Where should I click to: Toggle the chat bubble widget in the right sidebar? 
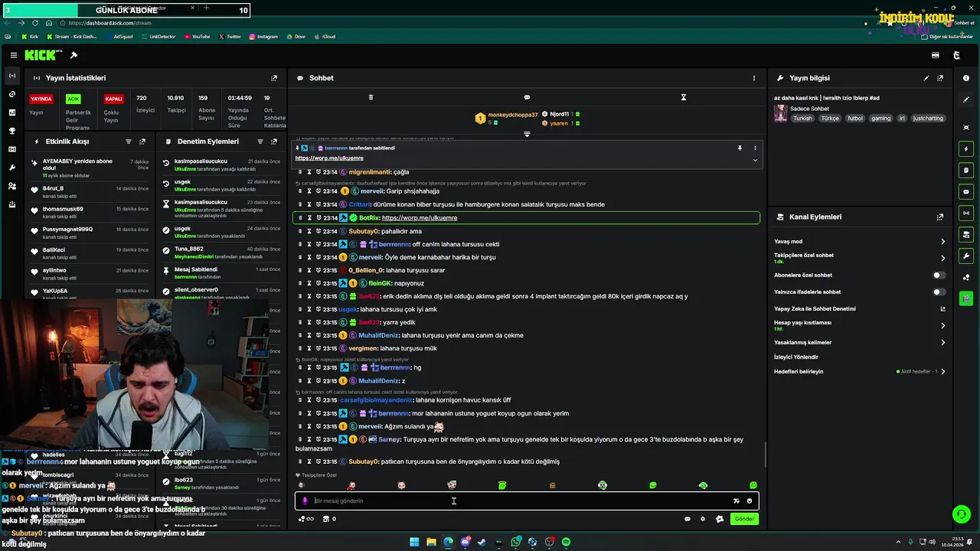click(x=966, y=191)
